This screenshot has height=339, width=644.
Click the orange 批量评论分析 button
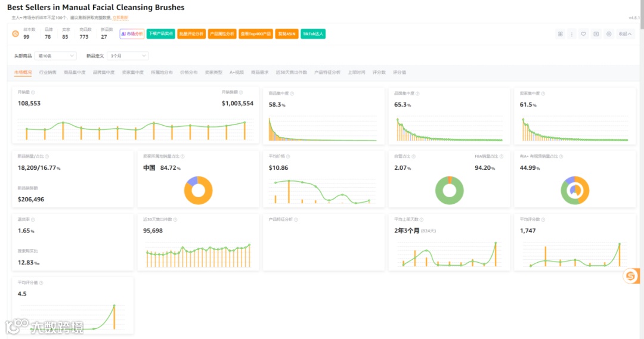click(x=191, y=33)
